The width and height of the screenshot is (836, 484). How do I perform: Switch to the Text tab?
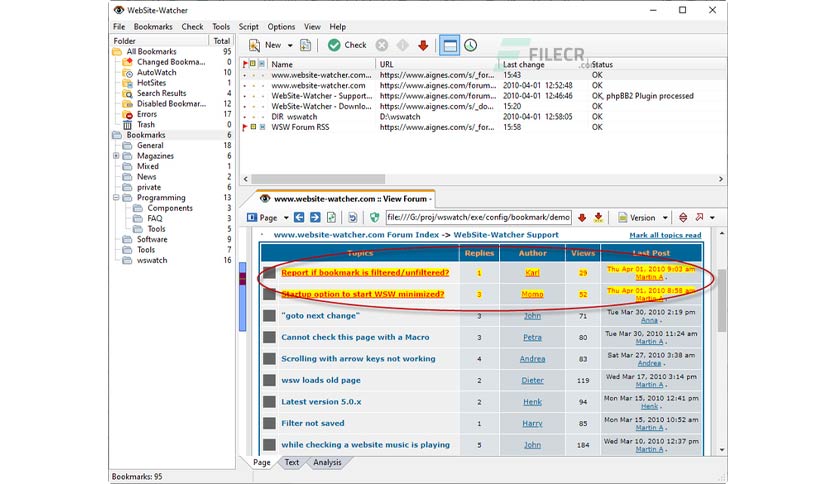(x=292, y=462)
